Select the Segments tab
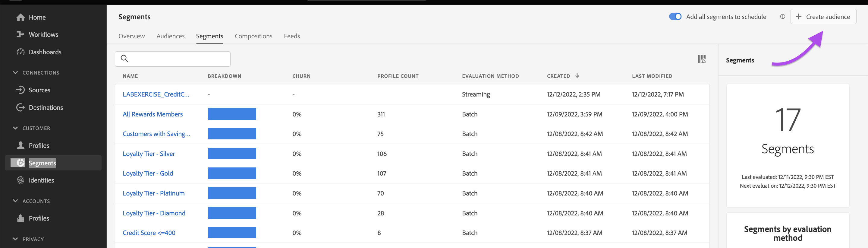This screenshot has width=868, height=248. click(209, 36)
